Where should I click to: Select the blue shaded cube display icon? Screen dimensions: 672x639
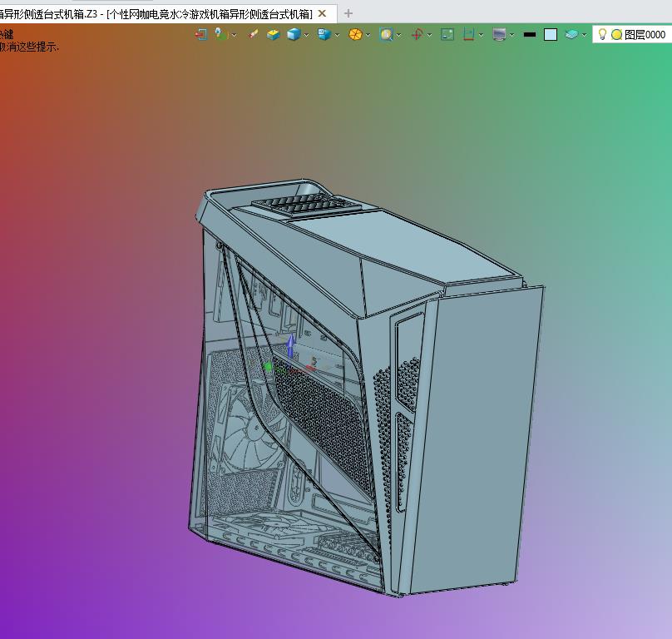pyautogui.click(x=294, y=34)
